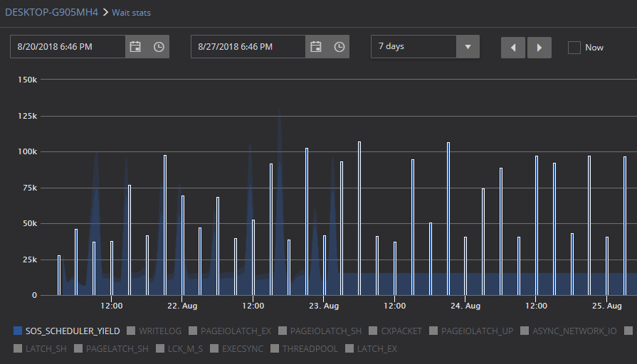Click the 50k y-axis label

tap(30, 224)
